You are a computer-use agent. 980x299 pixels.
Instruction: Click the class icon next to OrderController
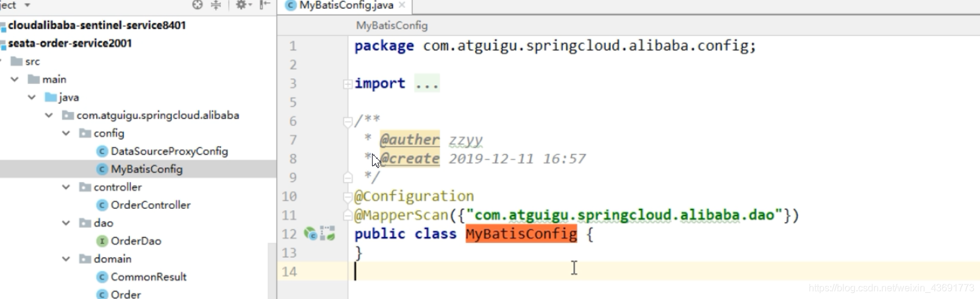pyautogui.click(x=102, y=205)
